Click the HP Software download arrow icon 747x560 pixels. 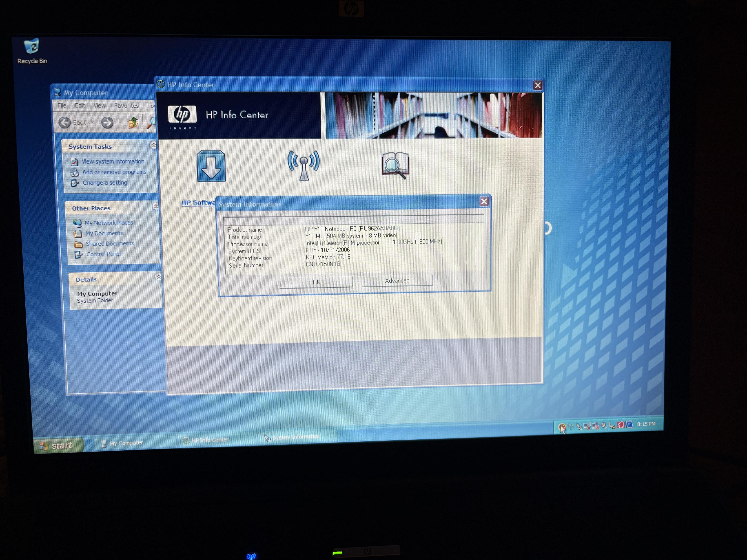coord(211,166)
